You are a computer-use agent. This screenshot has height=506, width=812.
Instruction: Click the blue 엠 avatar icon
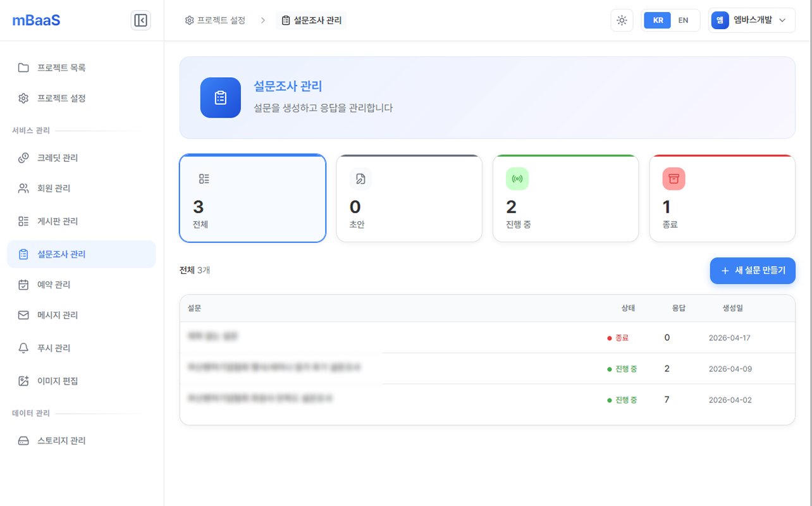click(720, 20)
